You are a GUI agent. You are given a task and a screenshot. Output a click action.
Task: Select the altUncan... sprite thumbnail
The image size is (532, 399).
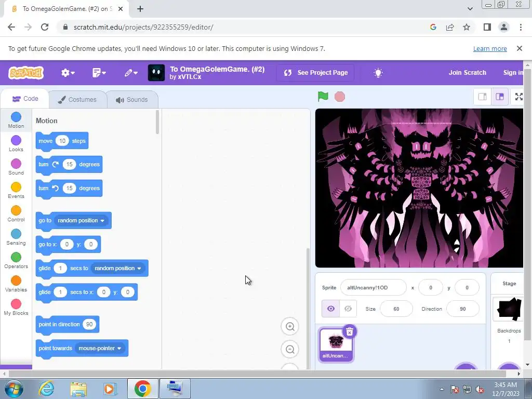(336, 345)
